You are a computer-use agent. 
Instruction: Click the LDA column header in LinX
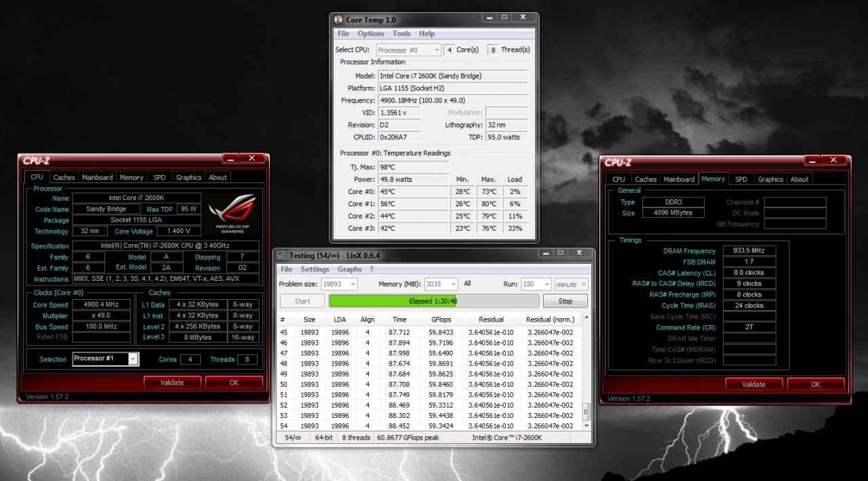point(340,320)
